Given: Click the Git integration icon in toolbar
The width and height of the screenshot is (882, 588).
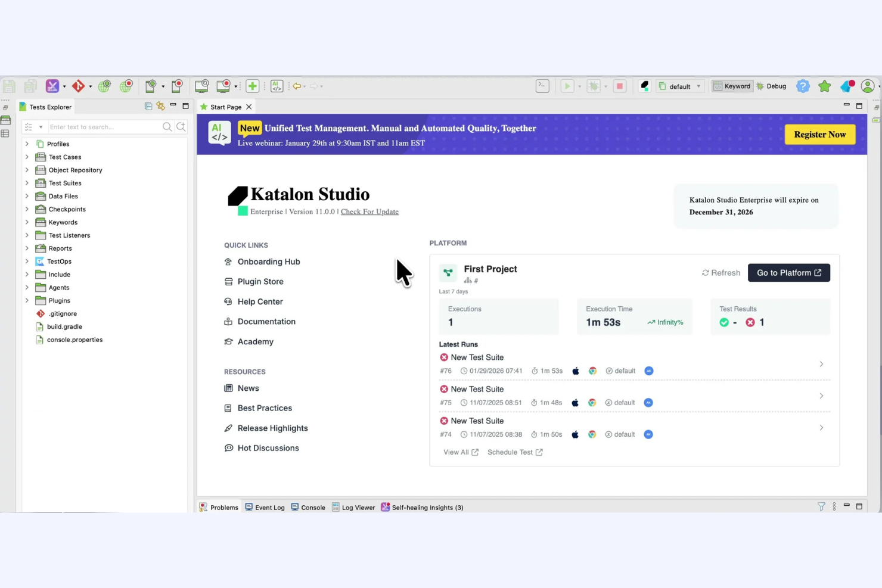Looking at the screenshot, I should pos(79,86).
